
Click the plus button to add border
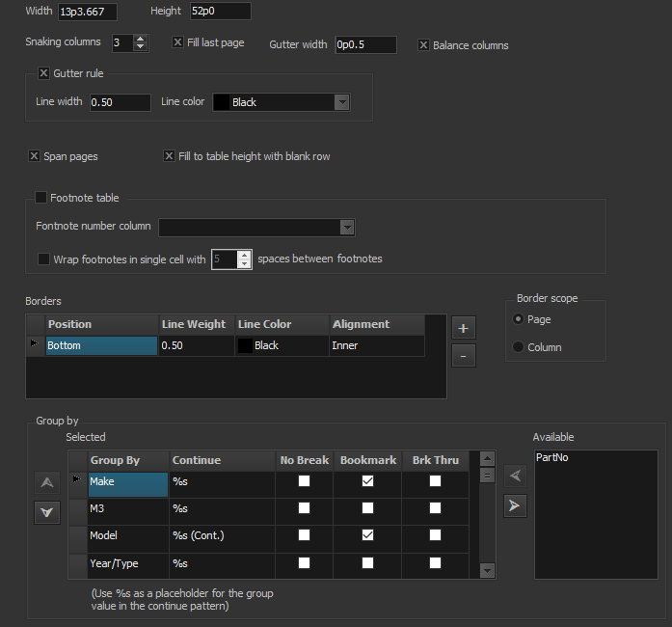pyautogui.click(x=463, y=328)
